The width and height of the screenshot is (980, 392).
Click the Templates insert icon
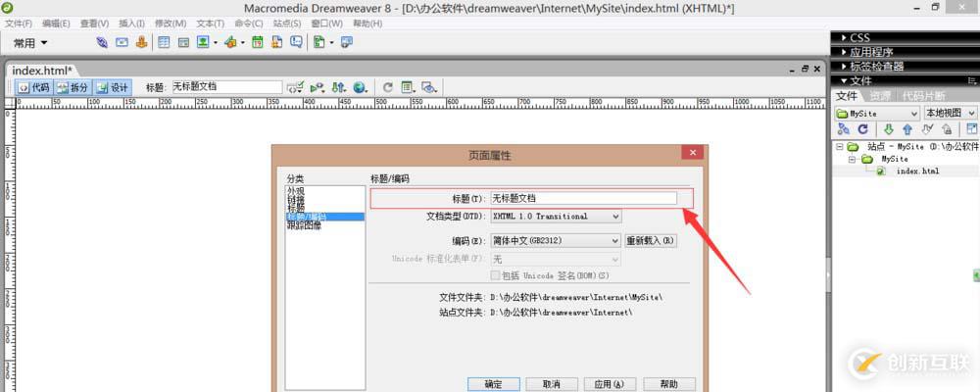(319, 42)
